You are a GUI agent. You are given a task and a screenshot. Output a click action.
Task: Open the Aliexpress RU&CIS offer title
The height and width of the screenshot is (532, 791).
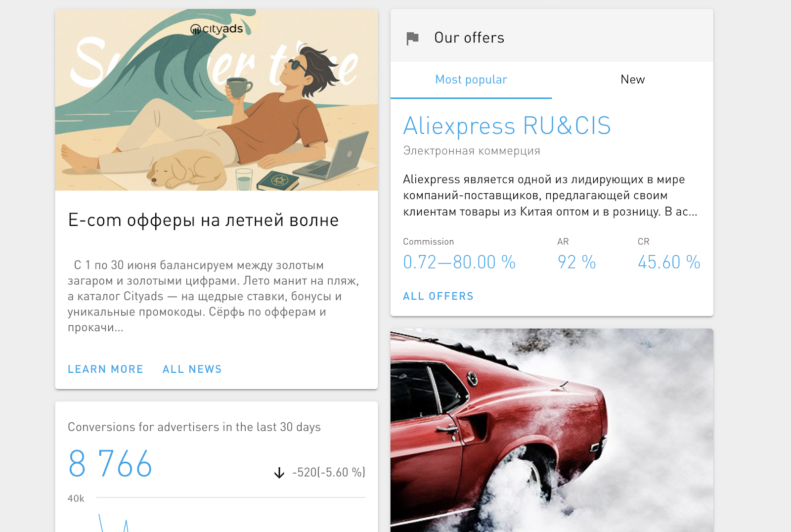(507, 126)
